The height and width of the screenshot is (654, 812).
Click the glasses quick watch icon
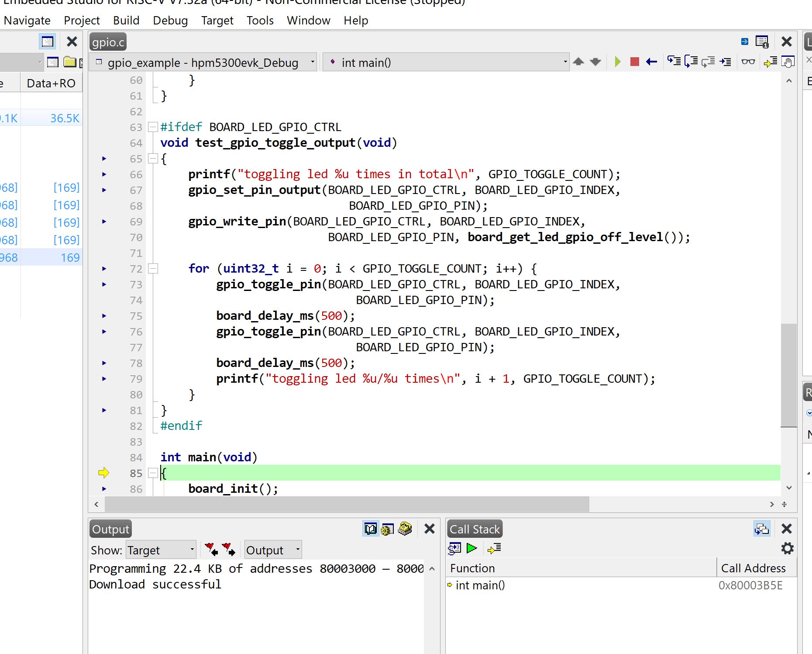coord(748,62)
